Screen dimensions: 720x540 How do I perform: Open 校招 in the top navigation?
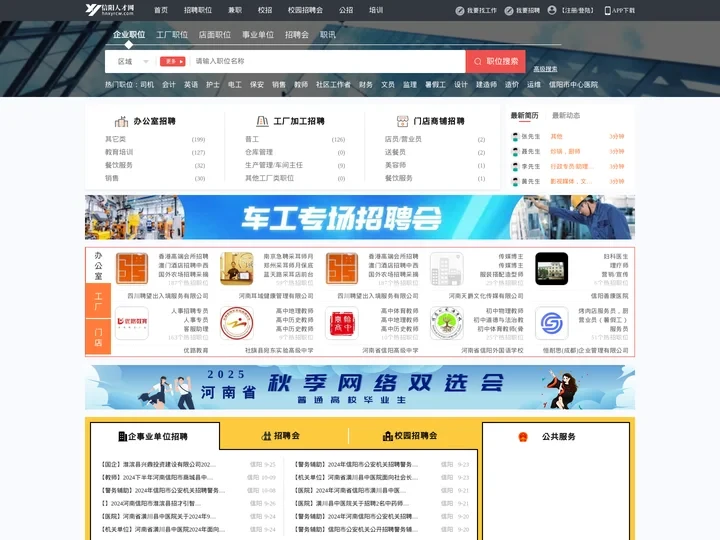[x=265, y=10]
